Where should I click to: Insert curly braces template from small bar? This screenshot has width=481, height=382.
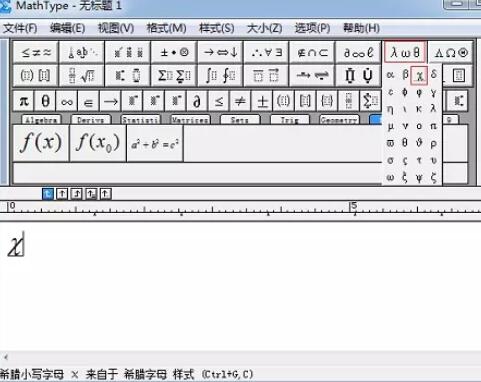327,101
